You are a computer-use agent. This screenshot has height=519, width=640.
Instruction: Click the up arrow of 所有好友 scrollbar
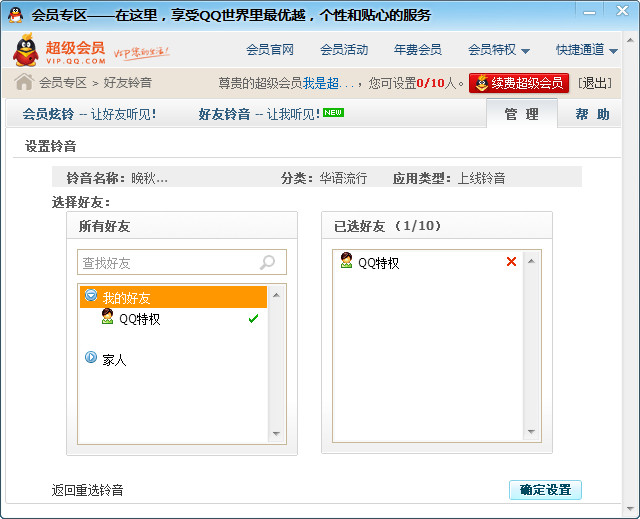pos(276,295)
